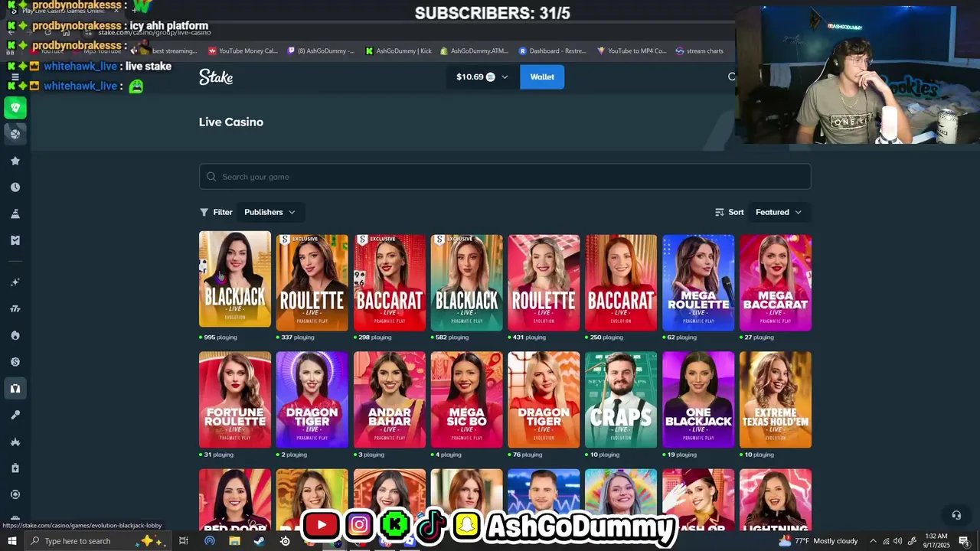Open Favourites star icon in sidebar
This screenshot has width=980, height=551.
click(x=15, y=161)
